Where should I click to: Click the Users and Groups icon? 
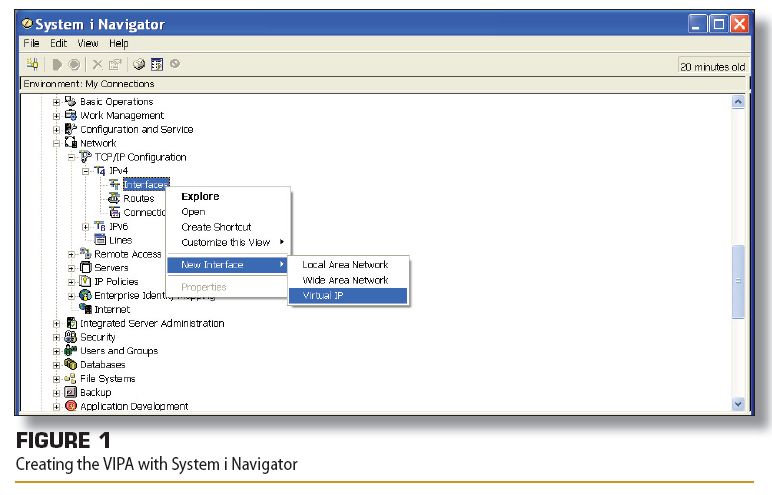[70, 351]
